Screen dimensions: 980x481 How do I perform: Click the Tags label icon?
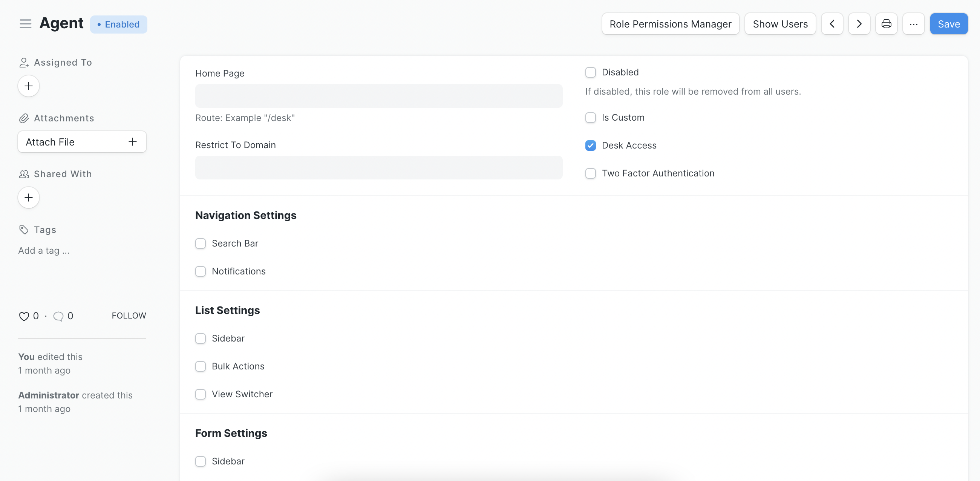(x=24, y=230)
